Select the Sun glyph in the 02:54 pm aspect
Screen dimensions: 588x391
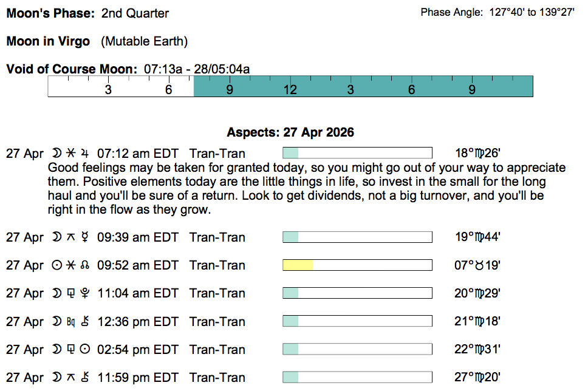[x=84, y=349]
